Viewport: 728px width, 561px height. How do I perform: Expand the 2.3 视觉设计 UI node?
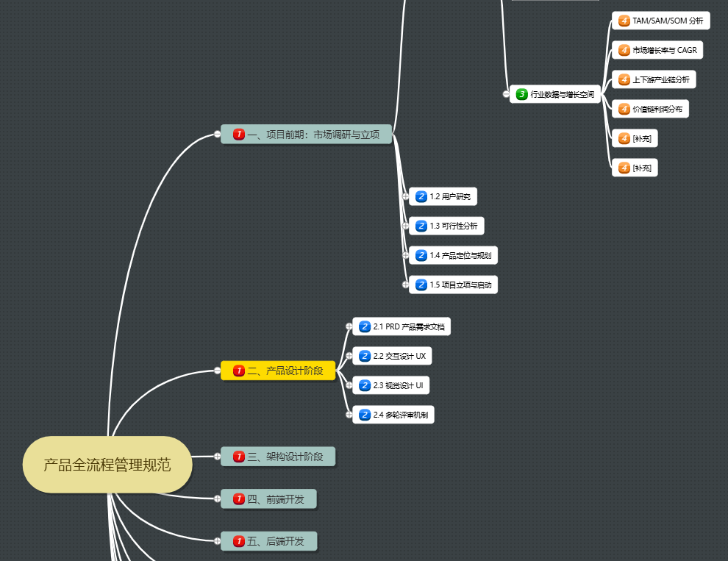349,385
